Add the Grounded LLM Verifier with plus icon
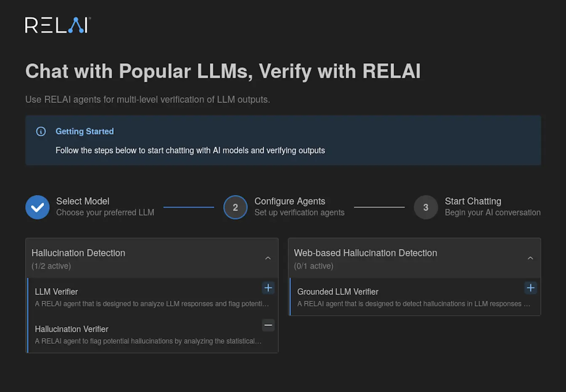Screen dimensions: 566x392 531,288
